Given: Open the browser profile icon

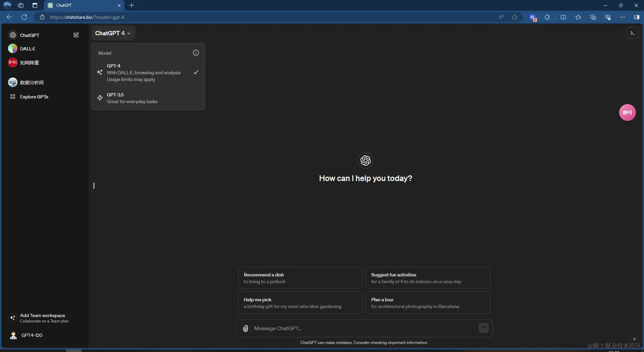Looking at the screenshot, I should [x=7, y=5].
